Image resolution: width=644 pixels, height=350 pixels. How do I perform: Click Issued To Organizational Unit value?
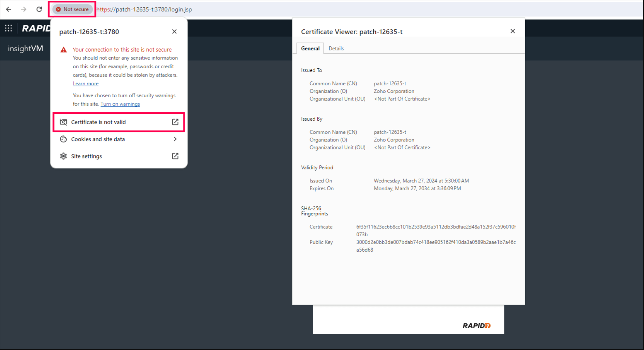point(402,99)
